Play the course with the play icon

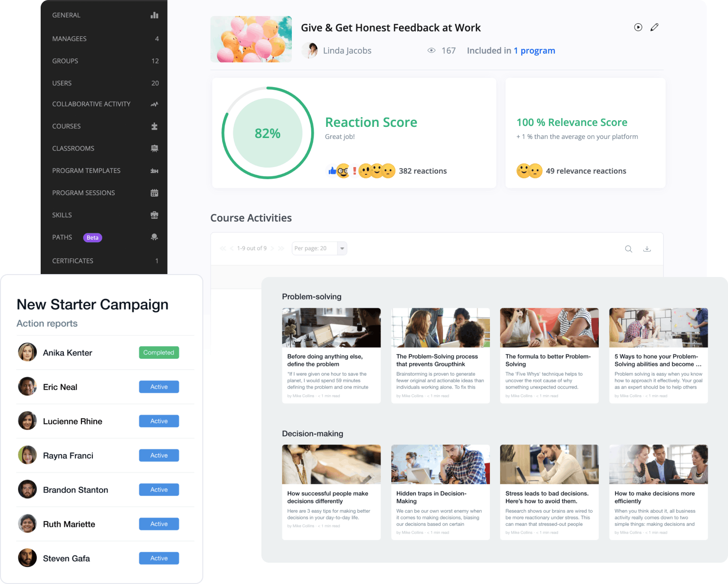(638, 27)
